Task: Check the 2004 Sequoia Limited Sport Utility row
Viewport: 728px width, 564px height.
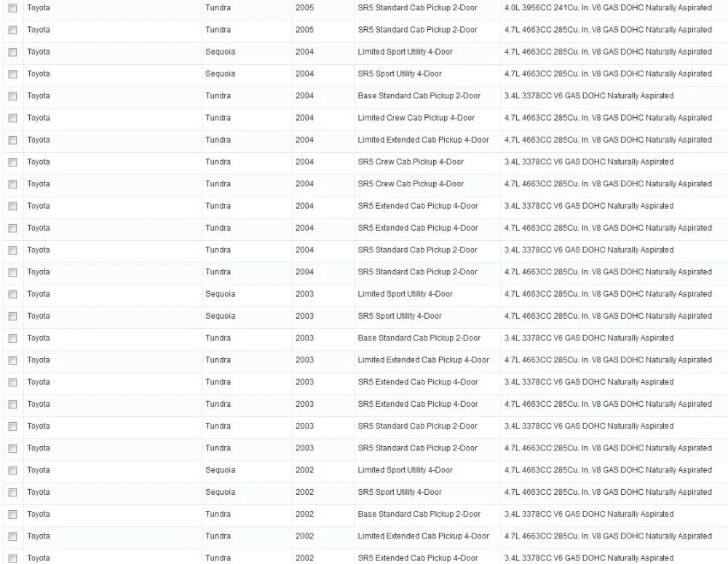Action: [x=12, y=52]
